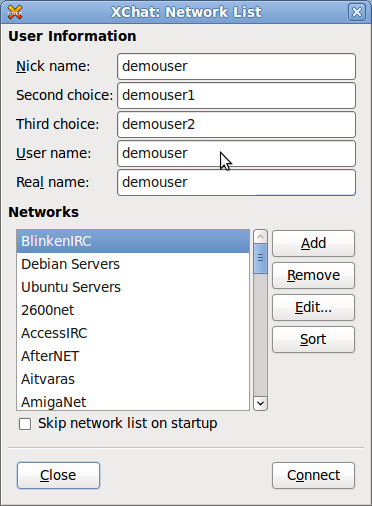This screenshot has width=372, height=506.
Task: Remove the selected network
Action: pyautogui.click(x=313, y=275)
